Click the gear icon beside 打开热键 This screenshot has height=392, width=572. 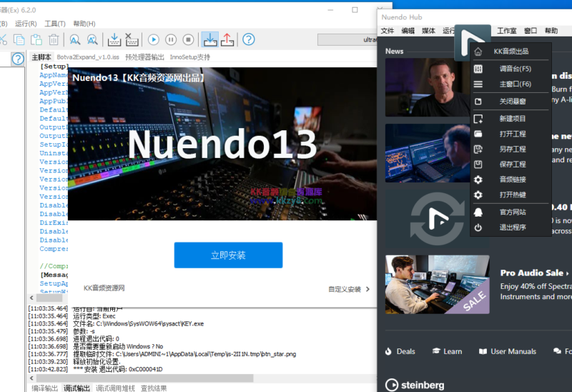point(478,195)
